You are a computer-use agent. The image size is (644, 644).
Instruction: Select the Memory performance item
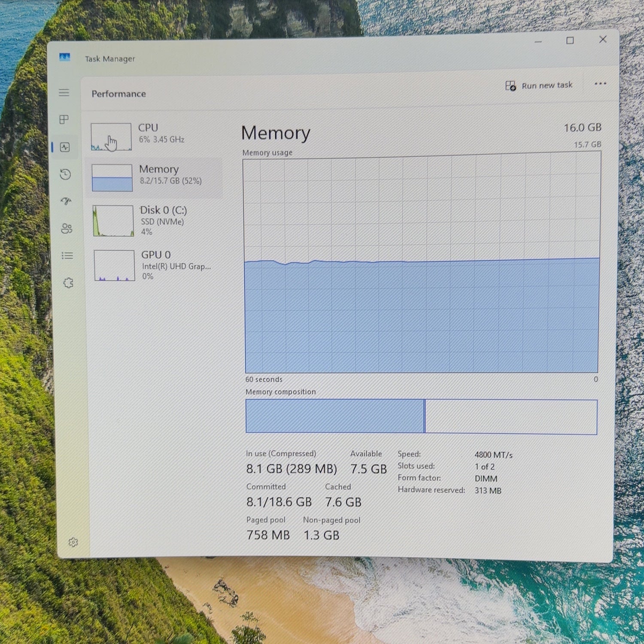coord(154,177)
